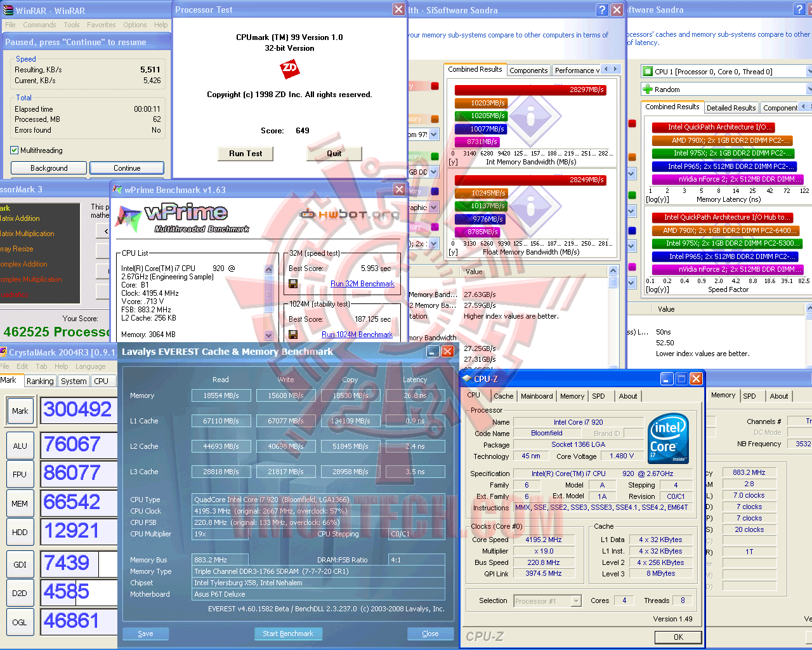
Task: Click the Core Speed field showing 4195.2 MHz
Action: [544, 540]
